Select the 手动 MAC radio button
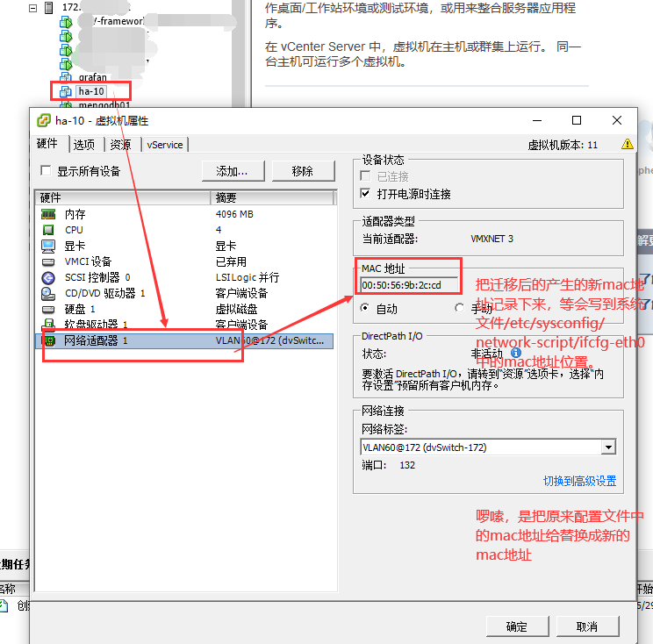Viewport: 653px width, 644px height. tap(459, 308)
